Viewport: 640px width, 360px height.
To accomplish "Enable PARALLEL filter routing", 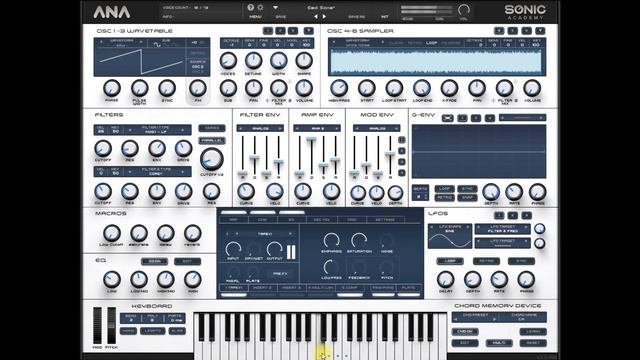I will tap(212, 140).
